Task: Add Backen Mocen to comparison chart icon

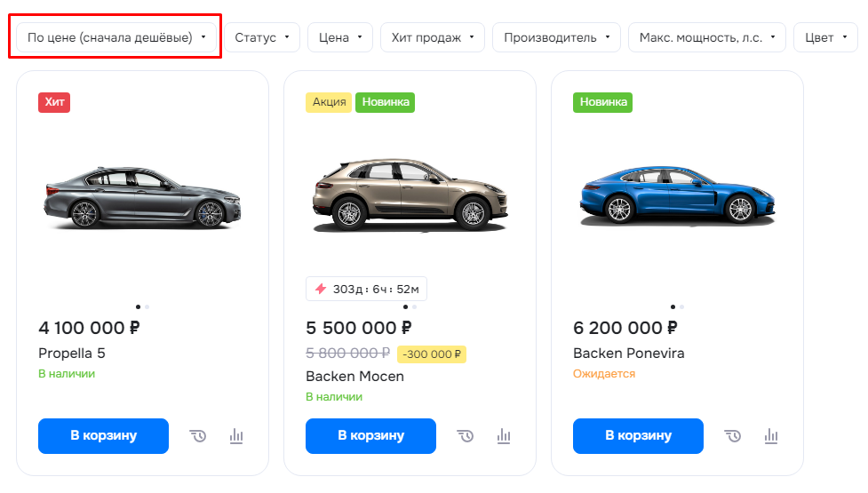Action: pos(504,436)
